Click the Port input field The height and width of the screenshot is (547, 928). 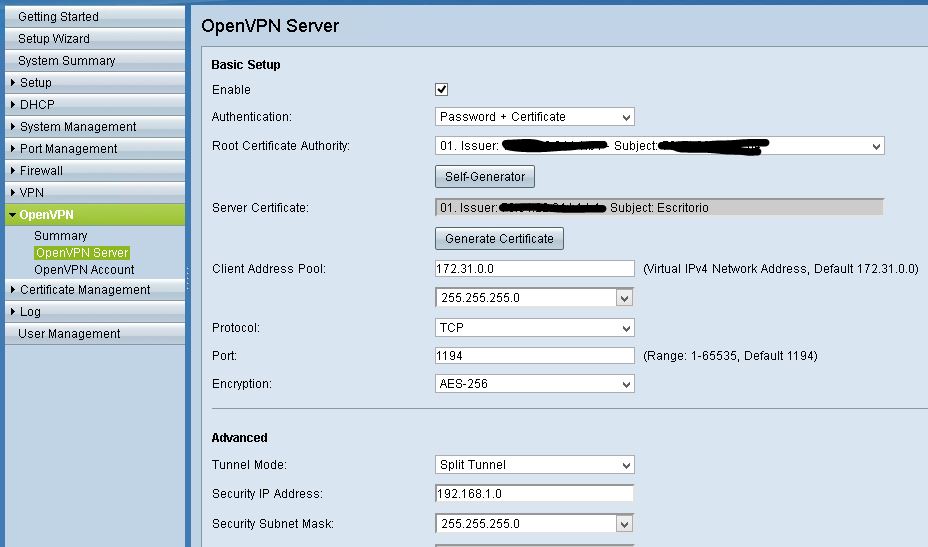(x=534, y=356)
